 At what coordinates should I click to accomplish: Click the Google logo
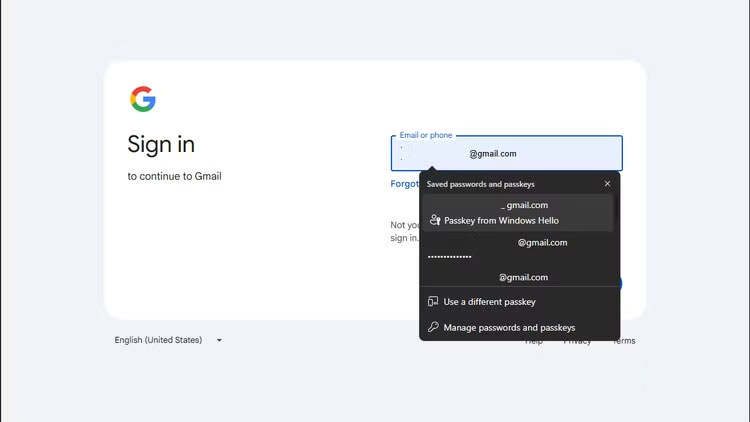[x=143, y=99]
